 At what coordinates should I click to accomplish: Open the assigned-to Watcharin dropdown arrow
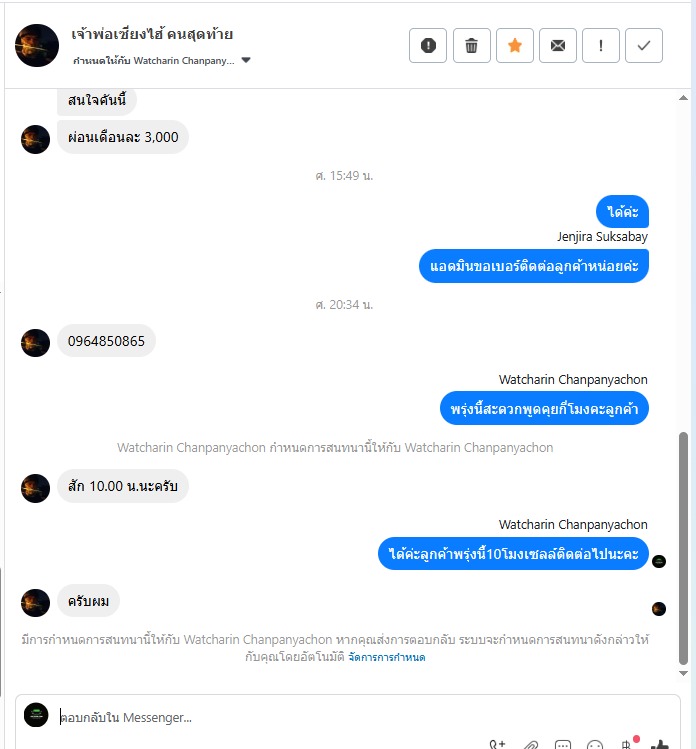[246, 60]
